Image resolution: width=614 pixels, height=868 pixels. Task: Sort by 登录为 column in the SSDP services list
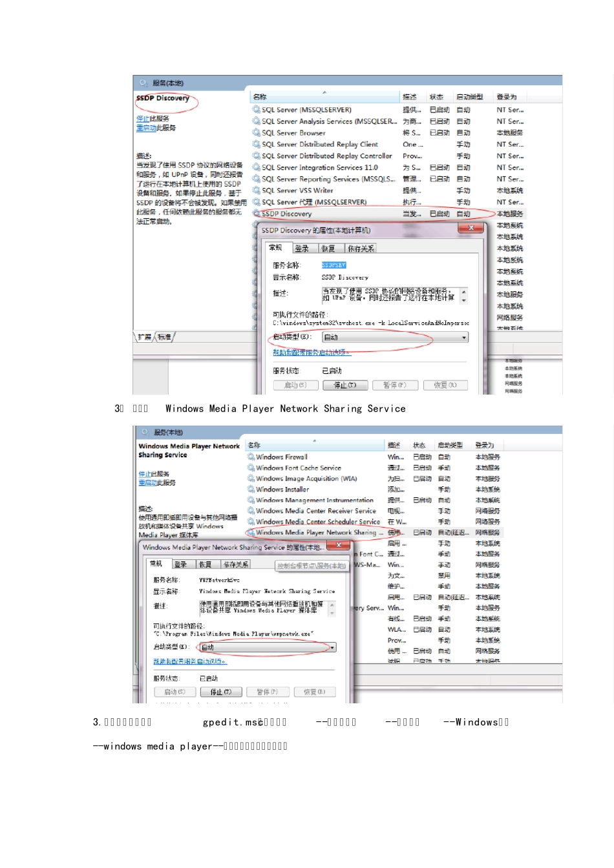coord(507,97)
